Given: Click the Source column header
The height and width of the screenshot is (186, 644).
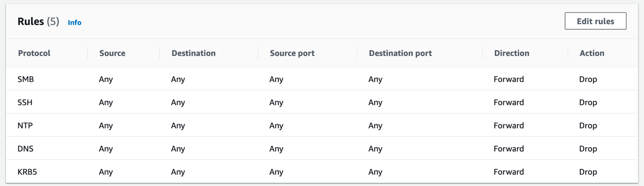Looking at the screenshot, I should point(112,53).
